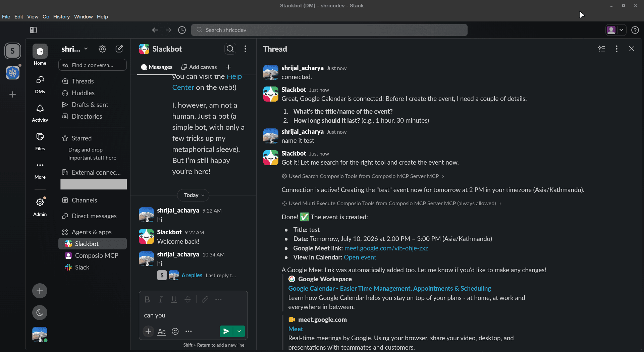Click the Open event calendar link
The height and width of the screenshot is (352, 644).
point(360,257)
